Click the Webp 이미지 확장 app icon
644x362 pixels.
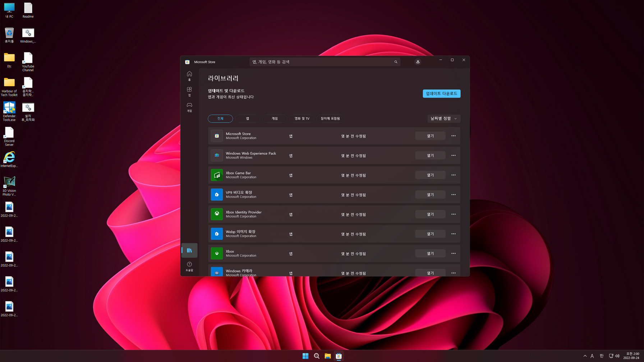217,234
